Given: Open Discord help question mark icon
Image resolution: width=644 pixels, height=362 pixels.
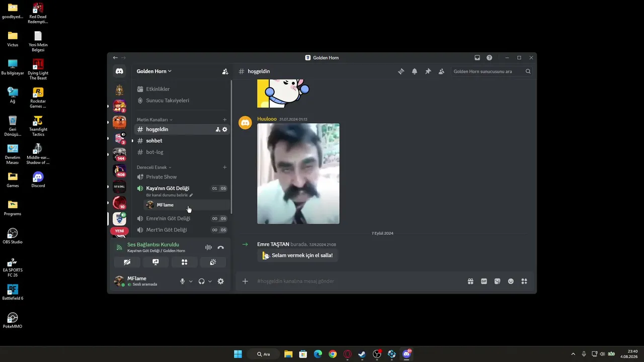Looking at the screenshot, I should 489,58.
